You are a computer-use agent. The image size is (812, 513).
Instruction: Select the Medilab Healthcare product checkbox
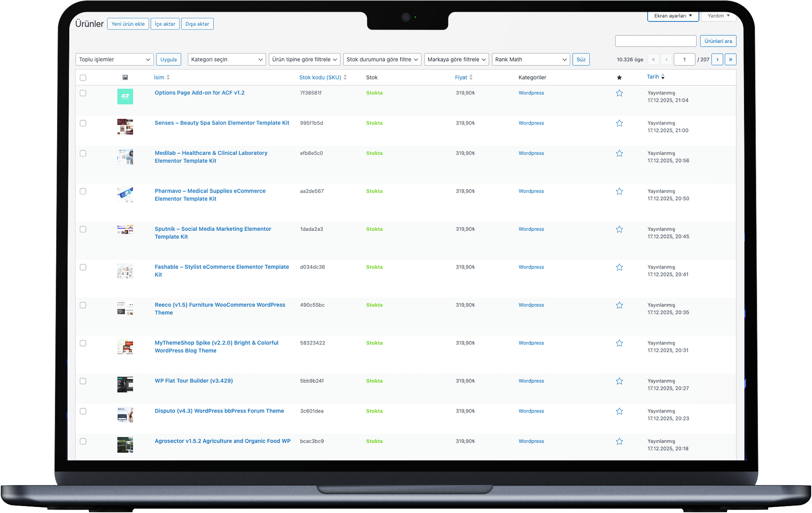pos(83,153)
